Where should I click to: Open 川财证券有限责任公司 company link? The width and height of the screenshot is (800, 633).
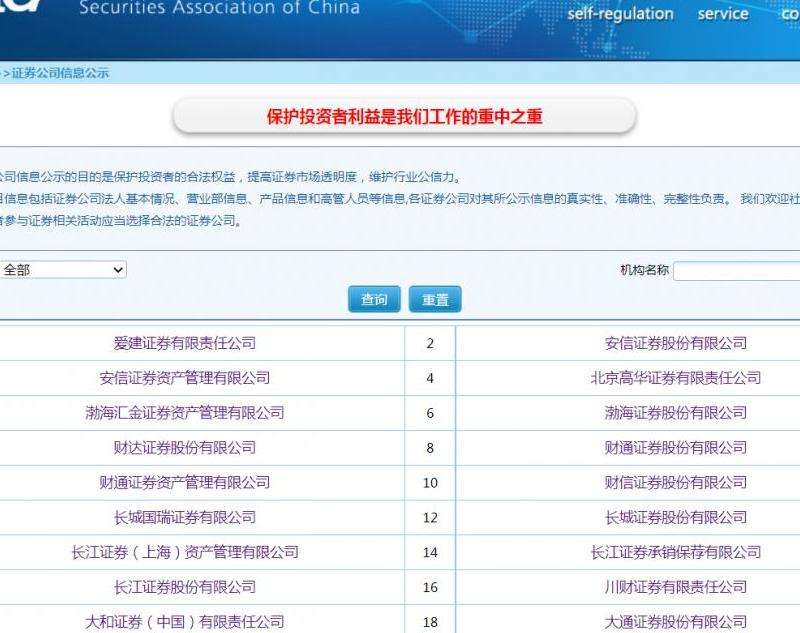tap(676, 587)
